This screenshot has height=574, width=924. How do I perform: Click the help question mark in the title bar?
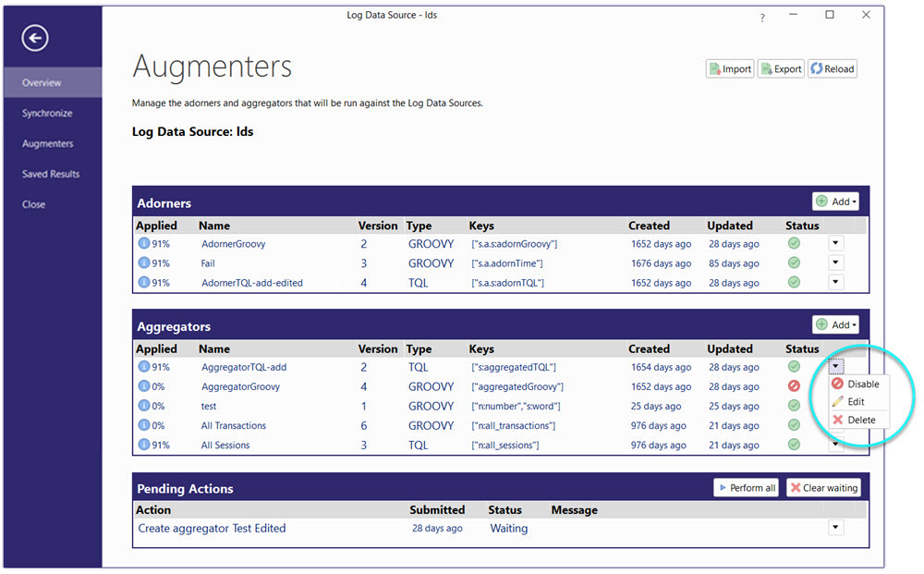[x=762, y=16]
